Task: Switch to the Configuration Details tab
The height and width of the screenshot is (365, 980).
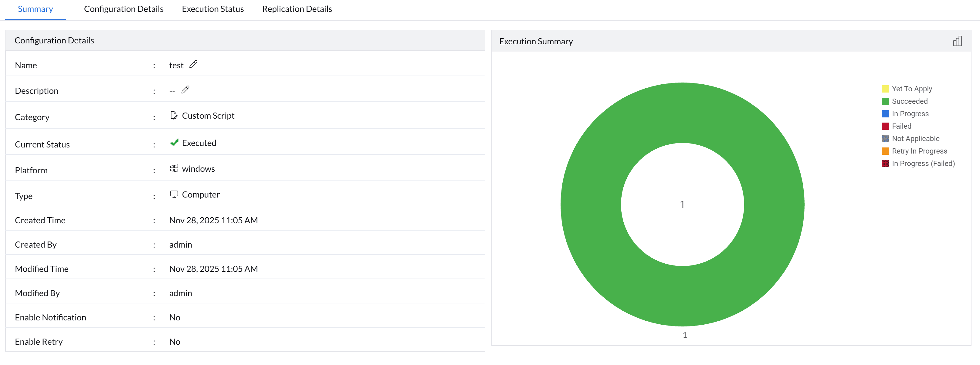Action: pyautogui.click(x=124, y=9)
